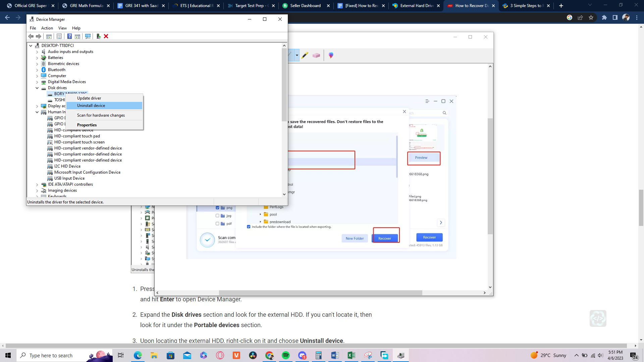
Task: Select the highlighter tool in snip window
Action: point(305,55)
